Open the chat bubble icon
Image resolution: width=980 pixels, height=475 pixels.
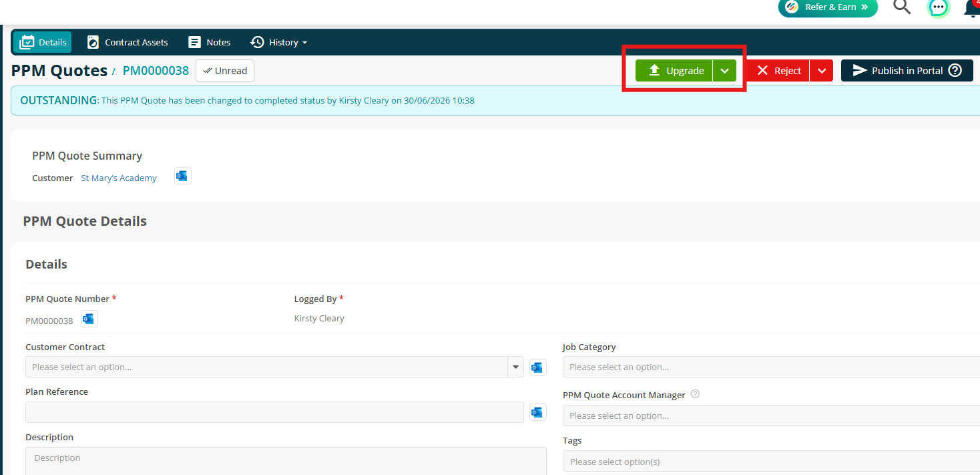pyautogui.click(x=939, y=7)
